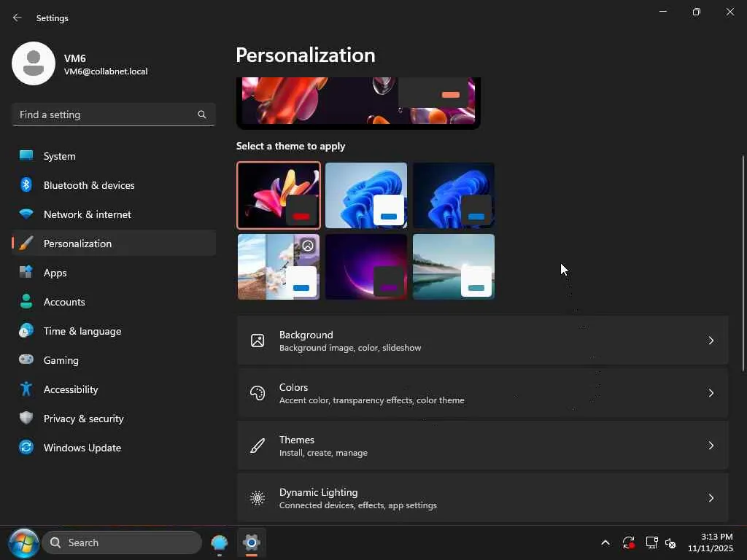Show hidden tray icons chevron
The height and width of the screenshot is (560, 747).
(x=605, y=542)
